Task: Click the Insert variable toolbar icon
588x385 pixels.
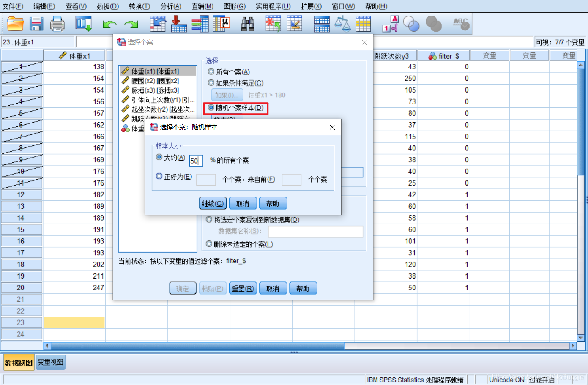Action: [295, 24]
